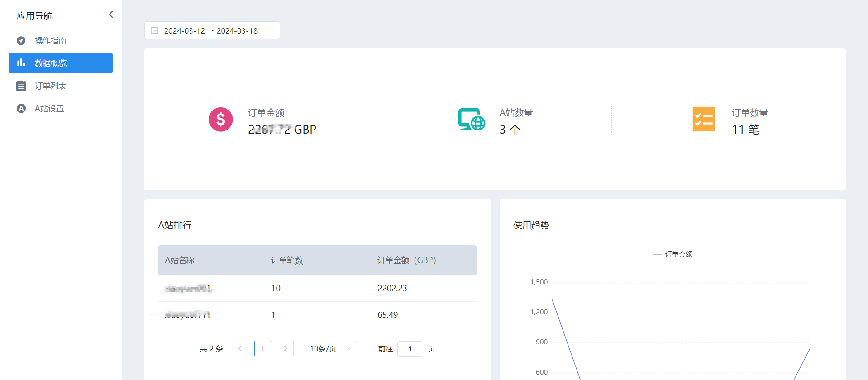Click the amount cell 2202.23
The width and height of the screenshot is (868, 380).
click(x=392, y=289)
